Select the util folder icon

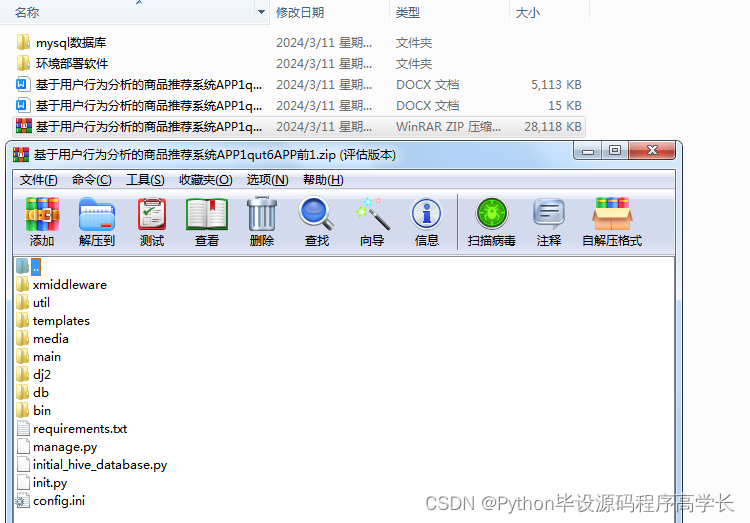pyautogui.click(x=22, y=302)
